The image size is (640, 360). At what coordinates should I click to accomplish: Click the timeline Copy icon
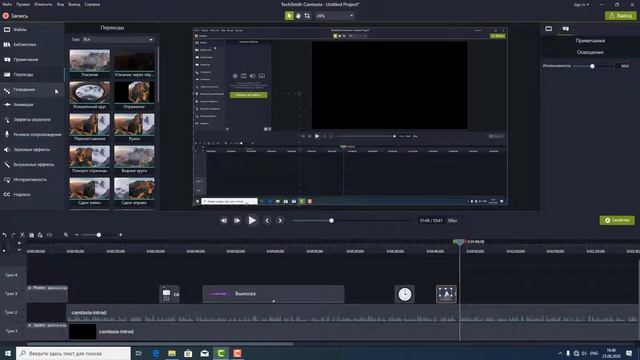(x=31, y=235)
